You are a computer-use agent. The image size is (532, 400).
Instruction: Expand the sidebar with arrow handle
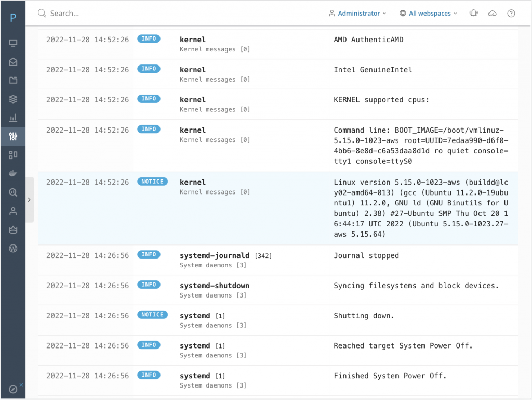coord(29,200)
